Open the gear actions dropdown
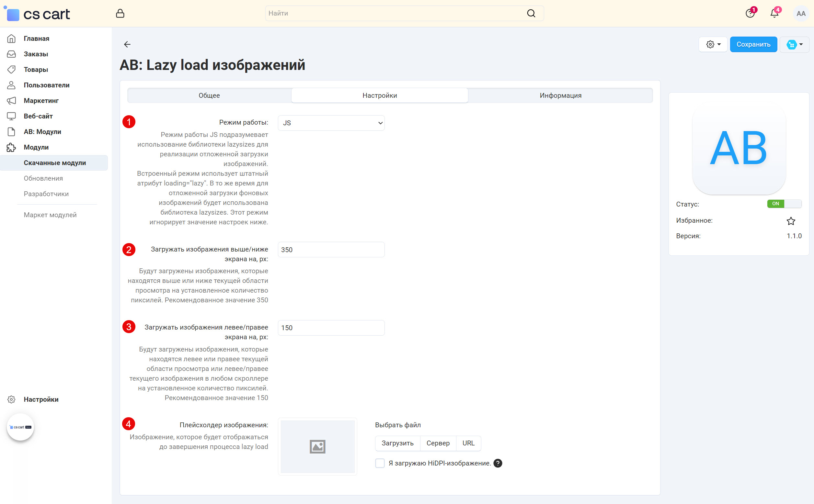814x504 pixels. [713, 44]
